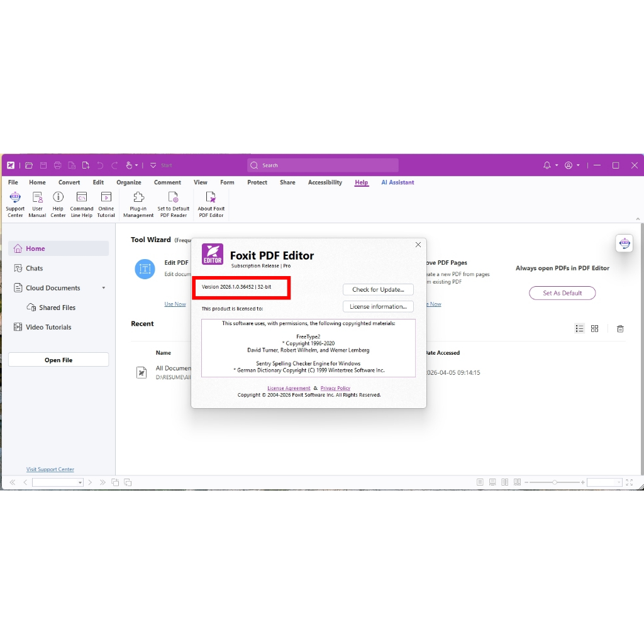This screenshot has width=644, height=644.
Task: Switch to the Home ribbon tab
Action: (x=37, y=182)
